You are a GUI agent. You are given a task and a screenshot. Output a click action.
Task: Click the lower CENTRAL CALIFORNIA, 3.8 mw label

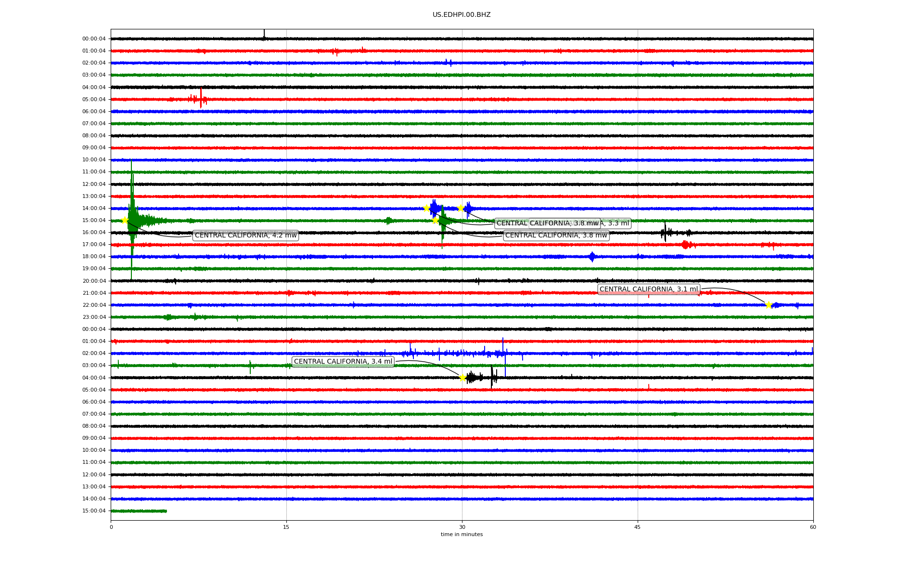pyautogui.click(x=556, y=236)
